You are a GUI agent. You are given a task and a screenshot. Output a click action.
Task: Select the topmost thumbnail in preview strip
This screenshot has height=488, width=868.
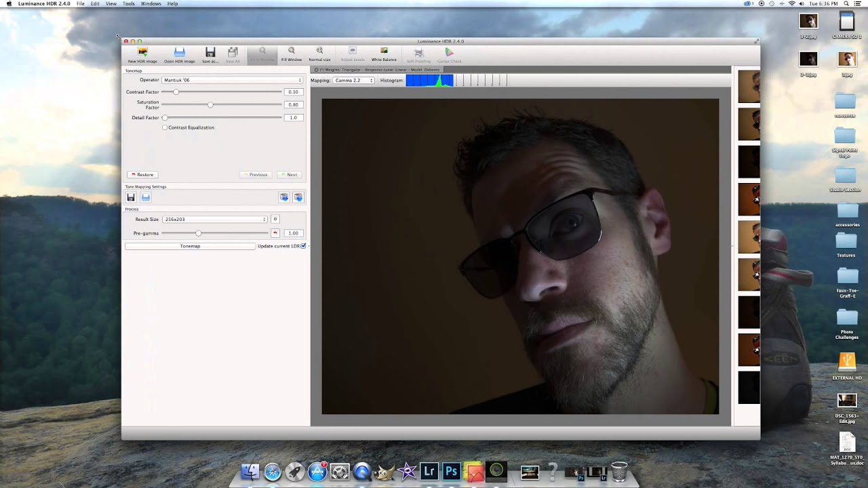point(749,87)
